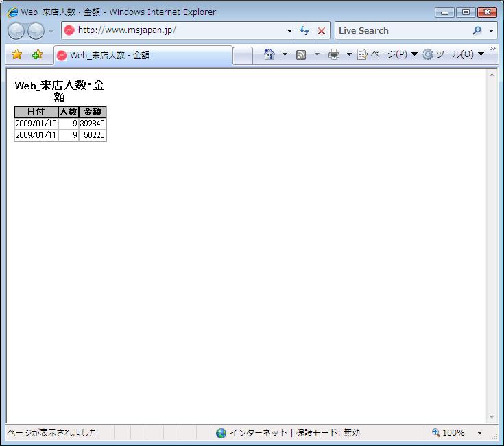Viewport: 504px width, 446px height.
Task: Click the page heading Web_来店人数・金額
Action: (60, 91)
